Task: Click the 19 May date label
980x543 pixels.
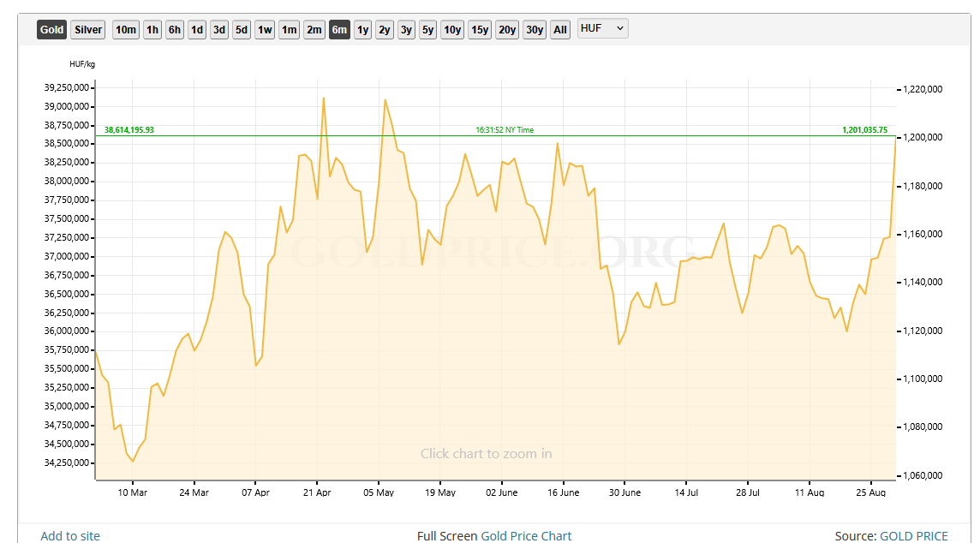Action: click(440, 492)
